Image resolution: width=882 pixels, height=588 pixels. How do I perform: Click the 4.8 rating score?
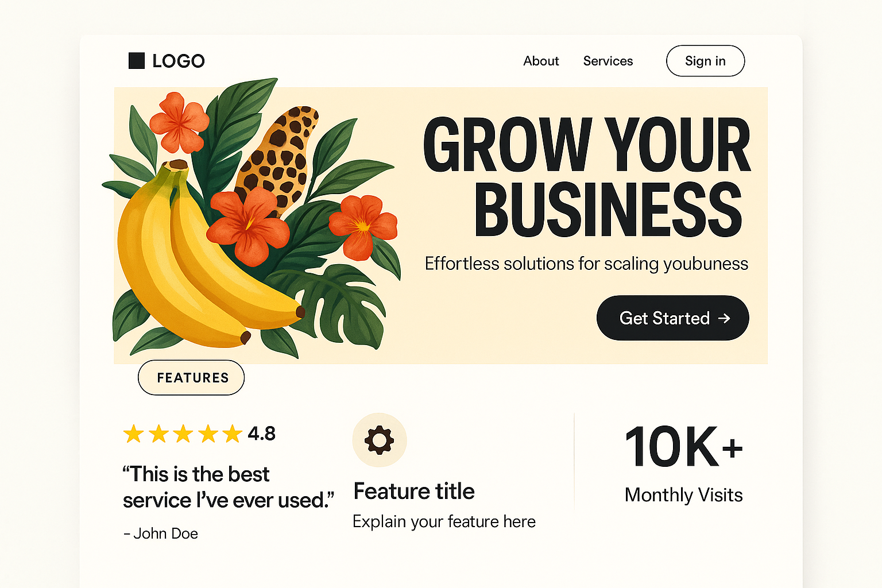262,434
